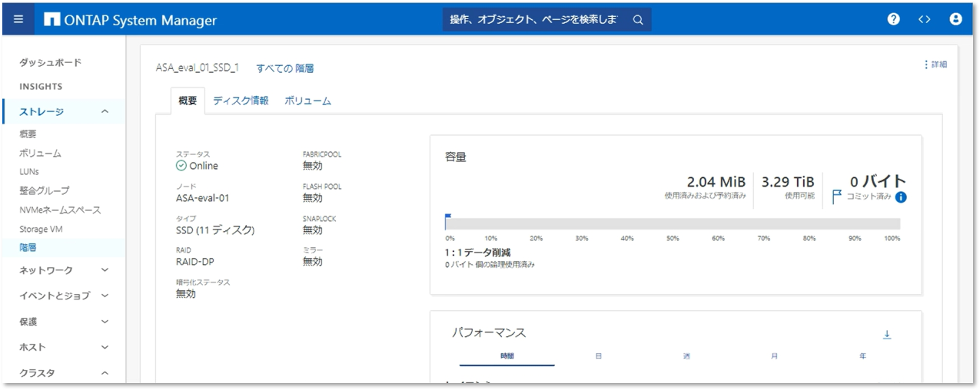Screen dimensions: 980x390
Task: Open ボリューム in the sidebar
Action: click(40, 154)
